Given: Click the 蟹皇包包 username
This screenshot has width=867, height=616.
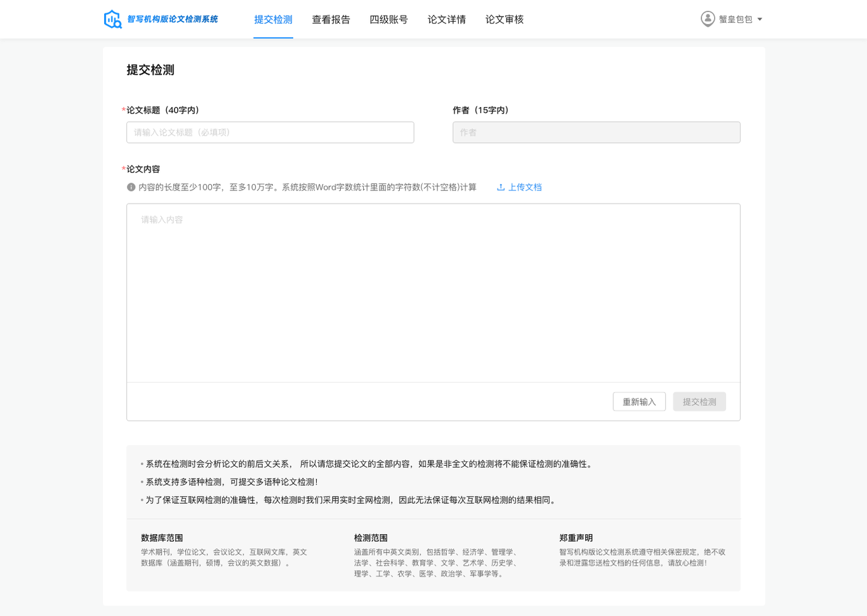Looking at the screenshot, I should [x=736, y=20].
